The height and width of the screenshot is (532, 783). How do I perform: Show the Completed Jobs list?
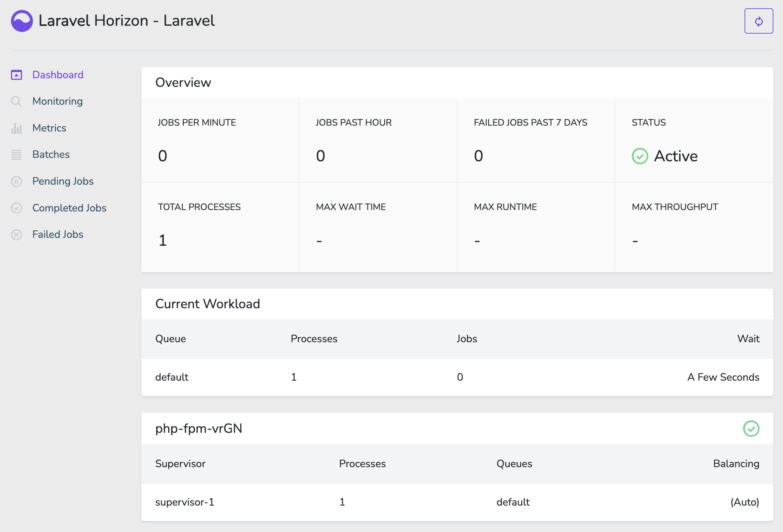tap(69, 208)
